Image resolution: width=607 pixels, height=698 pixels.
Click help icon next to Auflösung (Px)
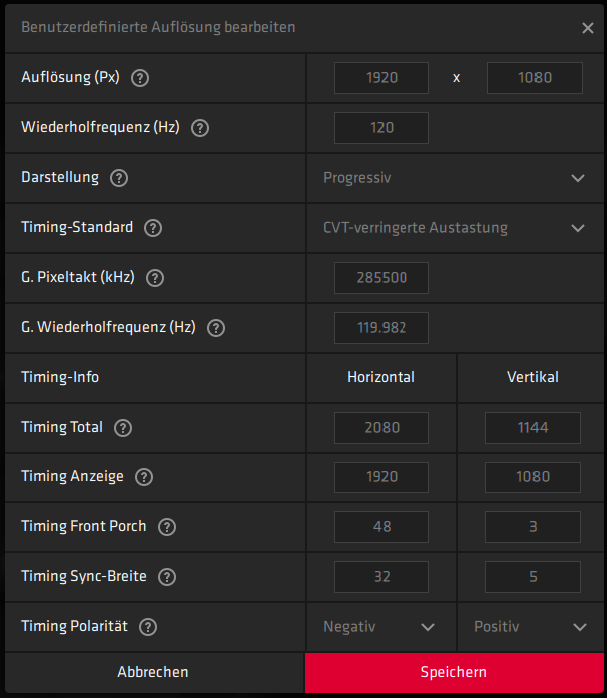(140, 78)
